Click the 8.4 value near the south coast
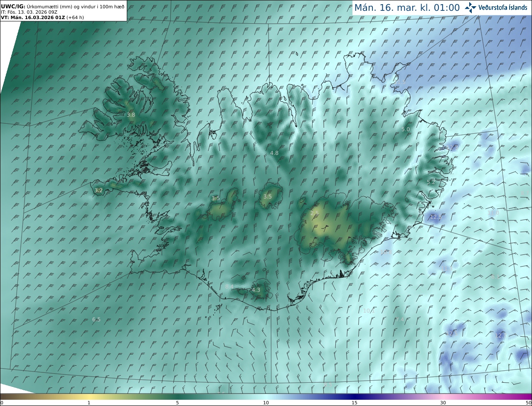This screenshot has height=406, width=532. click(x=229, y=286)
